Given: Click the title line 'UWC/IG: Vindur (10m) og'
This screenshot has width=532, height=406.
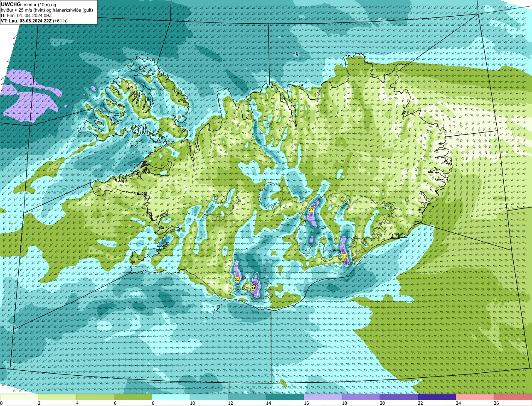Looking at the screenshot, I should pos(29,4).
